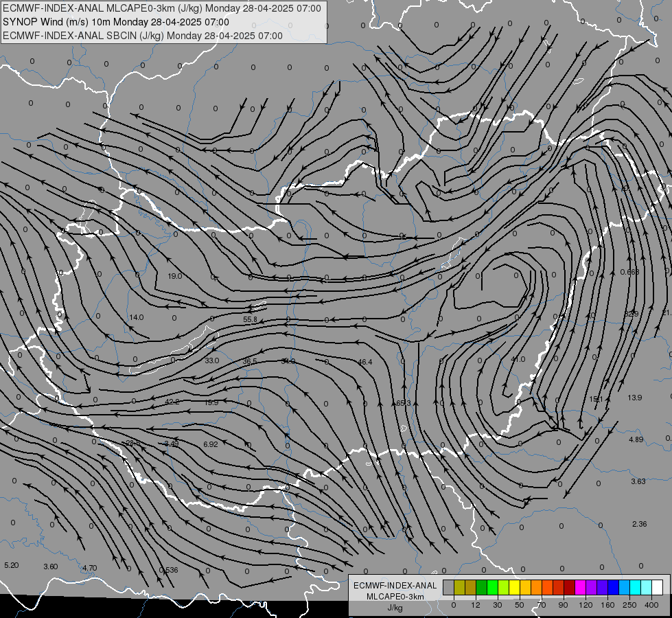Screen dimensions: 672x618
Task: Pick the magenta legend swatch
Action: click(580, 587)
